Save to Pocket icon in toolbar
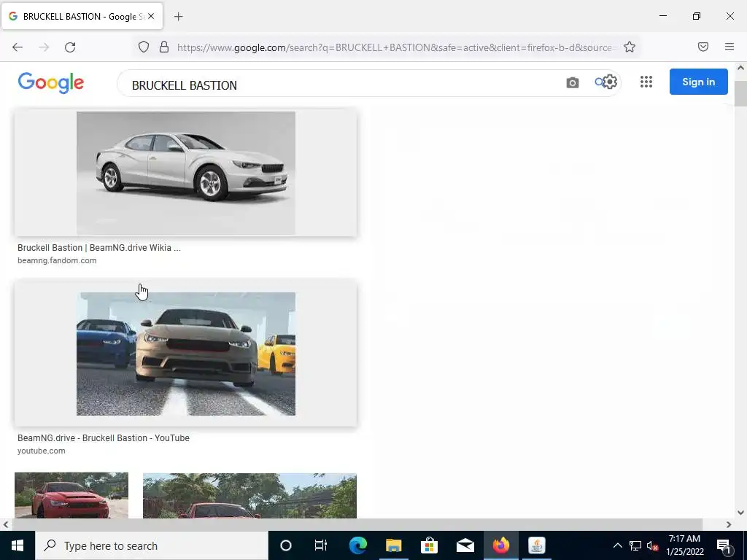Screen dimensions: 747x560 703,47
